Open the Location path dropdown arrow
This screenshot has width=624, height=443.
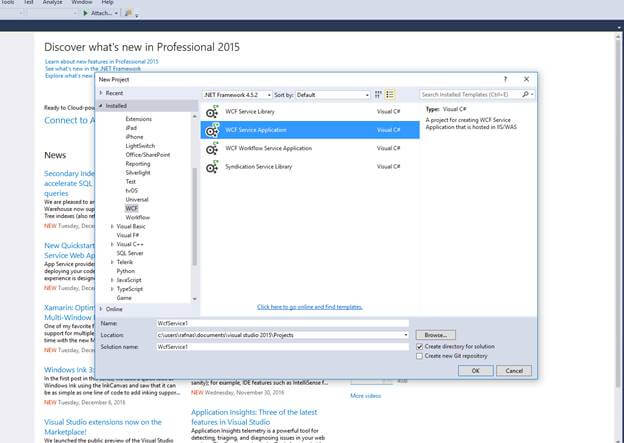(x=406, y=335)
